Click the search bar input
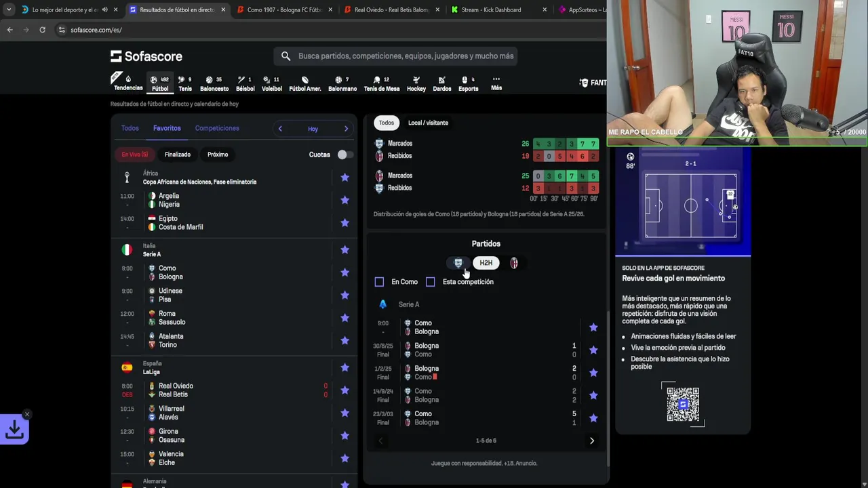868x488 pixels. [x=396, y=56]
